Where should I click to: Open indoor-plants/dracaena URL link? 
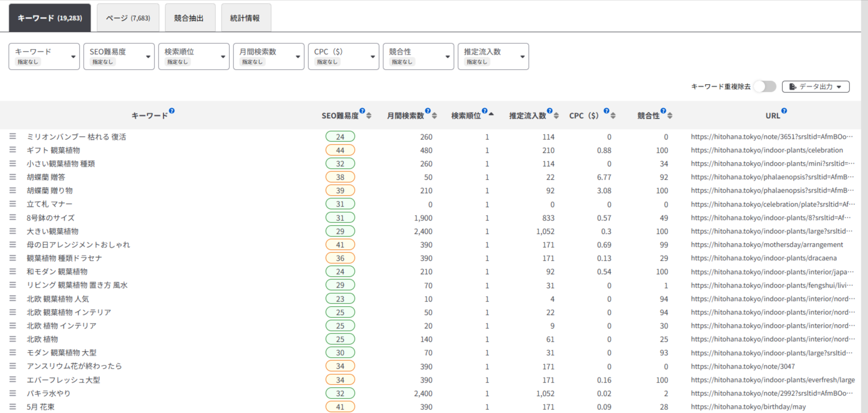pyautogui.click(x=764, y=258)
